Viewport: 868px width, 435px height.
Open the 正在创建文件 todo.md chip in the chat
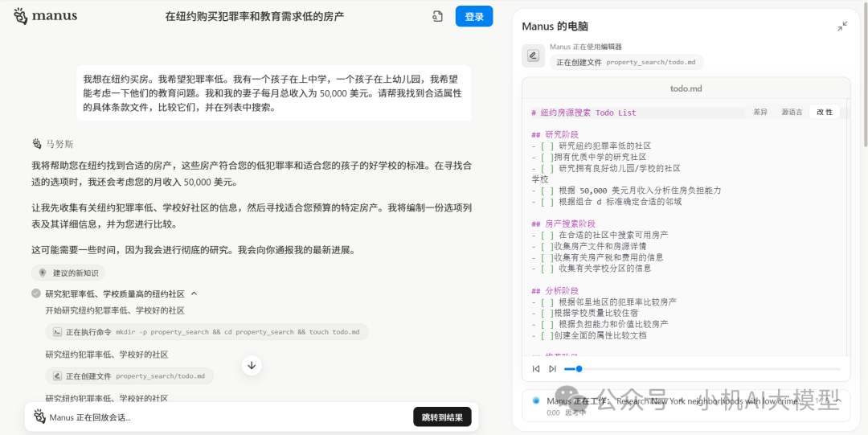click(x=129, y=375)
